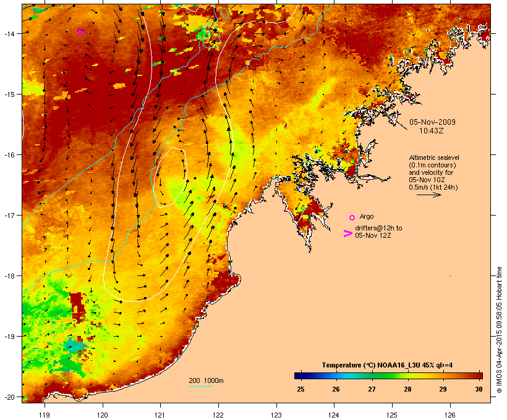Click the '0.5m/s (1kt 24h)' label

coord(433,187)
